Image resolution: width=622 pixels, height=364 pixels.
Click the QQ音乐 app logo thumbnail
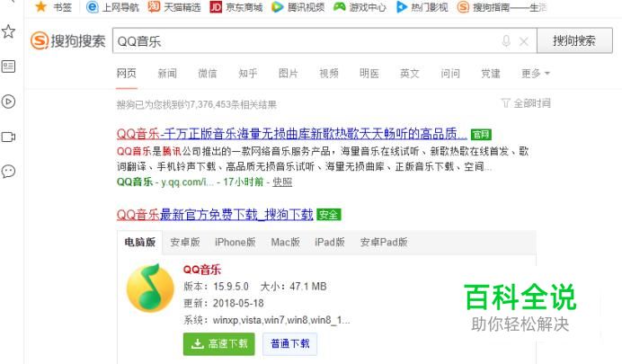pos(150,289)
